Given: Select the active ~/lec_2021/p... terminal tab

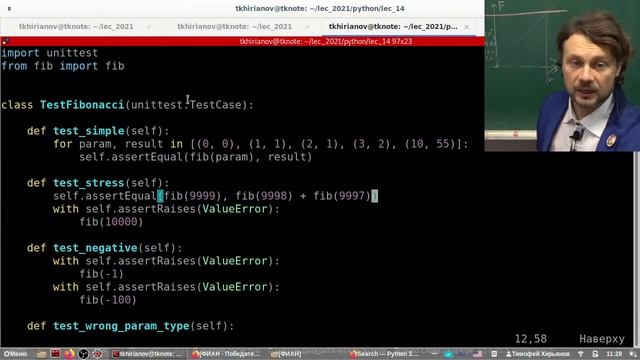Looking at the screenshot, I should click(393, 27).
